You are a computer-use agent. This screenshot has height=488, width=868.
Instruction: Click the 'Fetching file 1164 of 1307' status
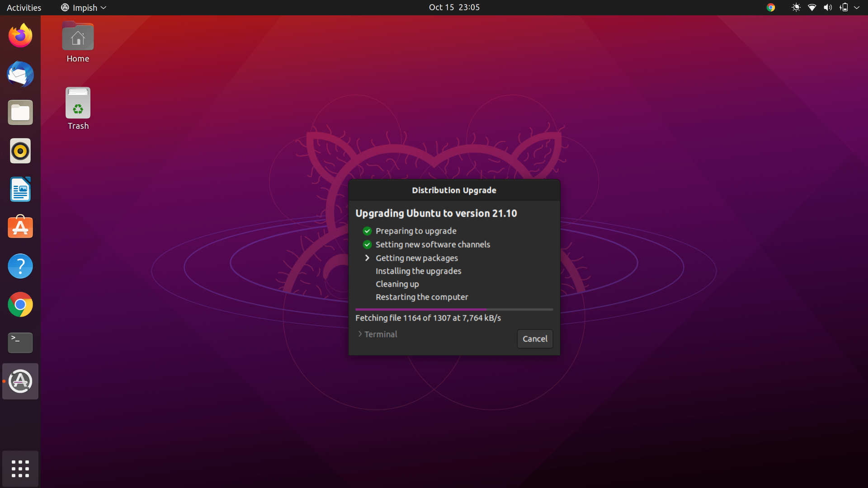pos(428,318)
